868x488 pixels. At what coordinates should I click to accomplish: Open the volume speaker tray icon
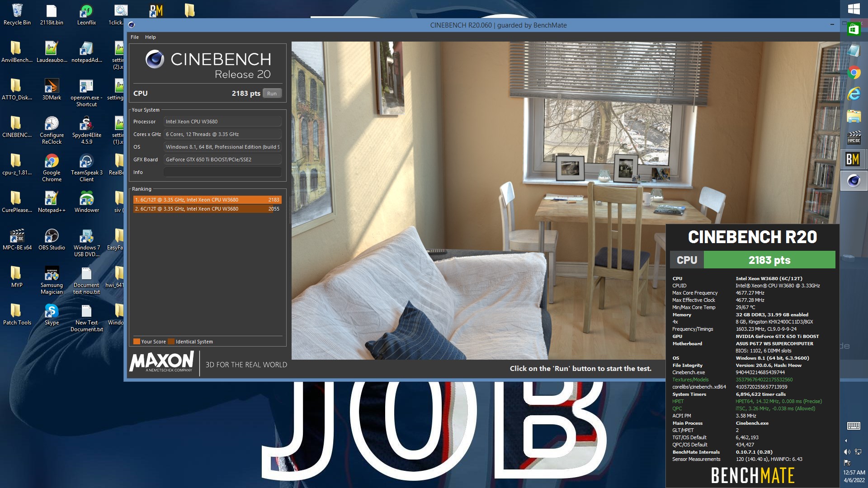847,451
